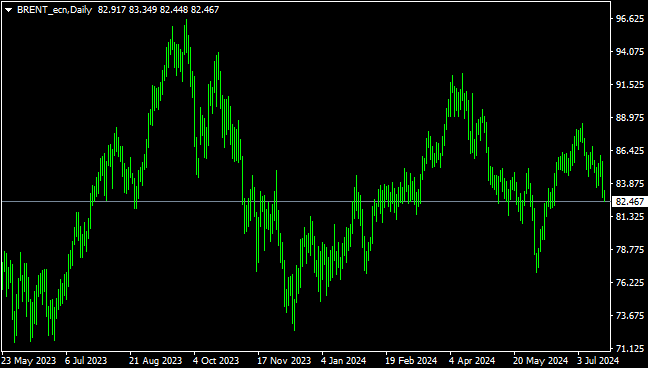This screenshot has height=368, width=648.
Task: Click price scale label 86.425
Action: pos(630,151)
